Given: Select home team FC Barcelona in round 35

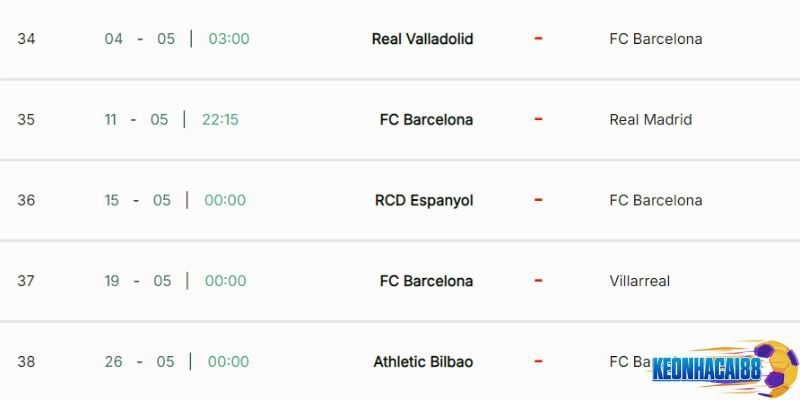Looking at the screenshot, I should 426,120.
